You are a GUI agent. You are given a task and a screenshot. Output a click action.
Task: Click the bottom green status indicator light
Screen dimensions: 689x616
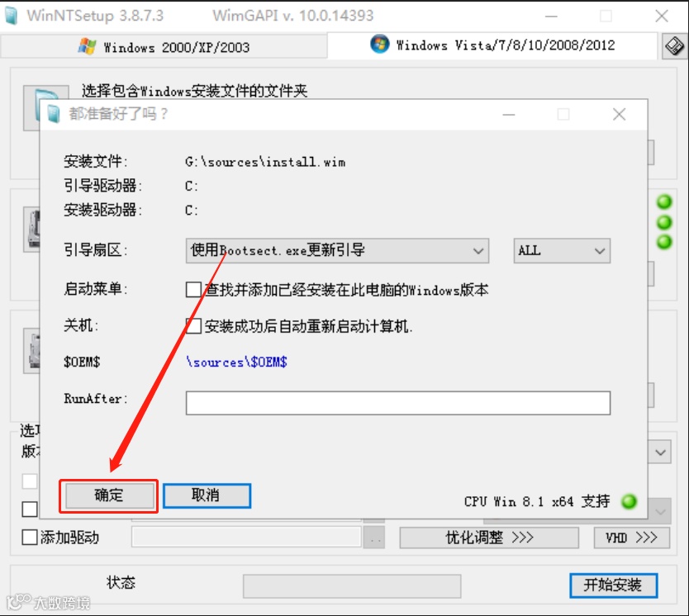664,242
